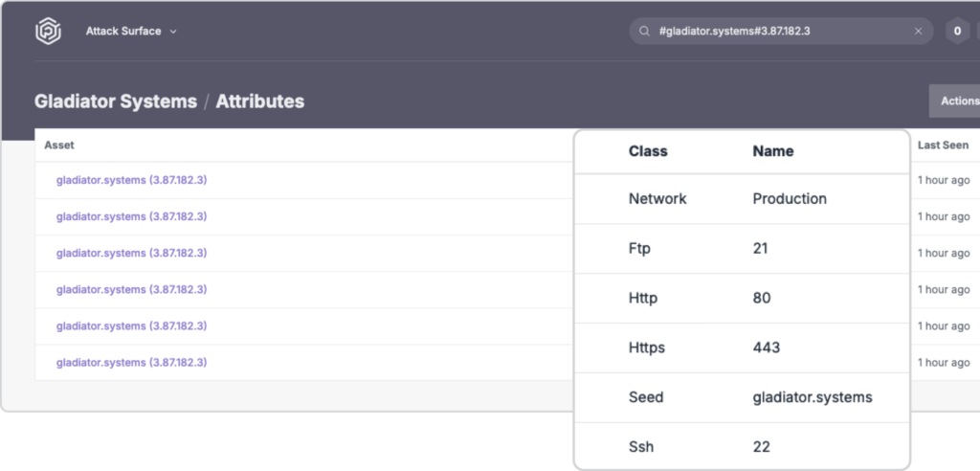
Task: Select the Network class cell
Action: [657, 199]
